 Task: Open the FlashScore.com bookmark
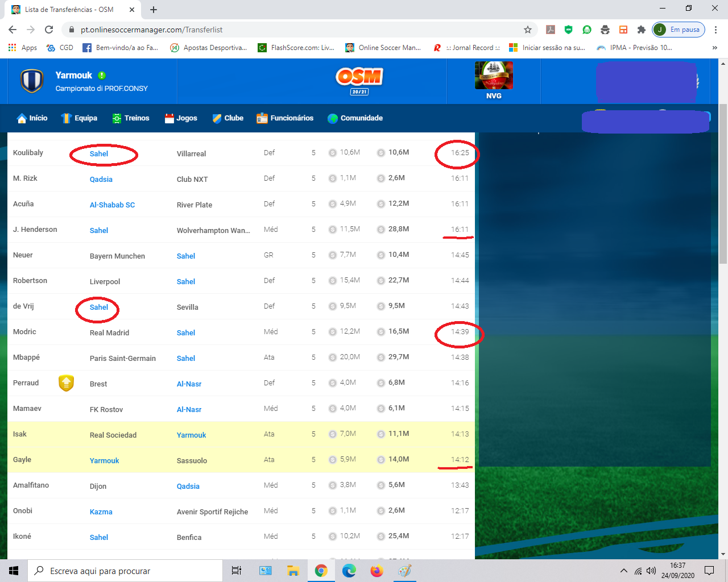click(296, 48)
